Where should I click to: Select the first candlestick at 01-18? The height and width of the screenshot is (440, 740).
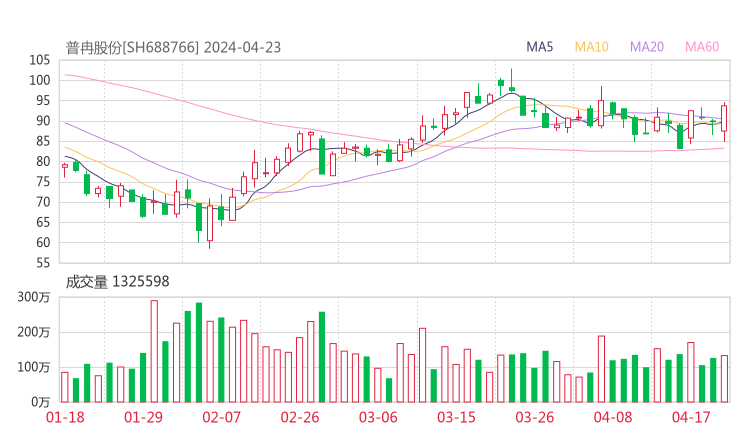pyautogui.click(x=65, y=169)
